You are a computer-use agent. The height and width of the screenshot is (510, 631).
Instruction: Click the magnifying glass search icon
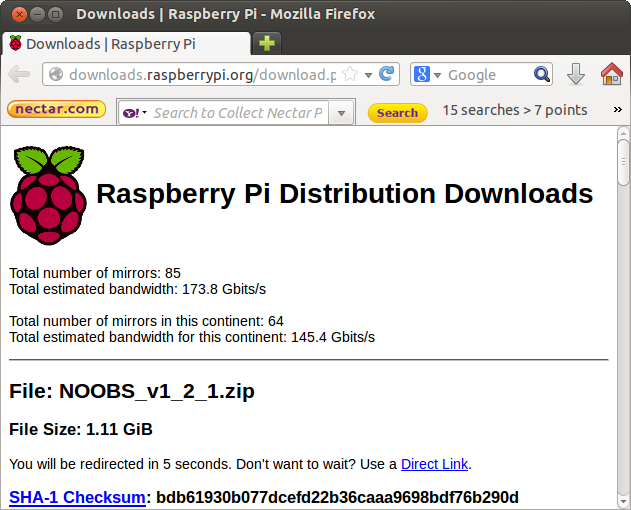(x=542, y=74)
